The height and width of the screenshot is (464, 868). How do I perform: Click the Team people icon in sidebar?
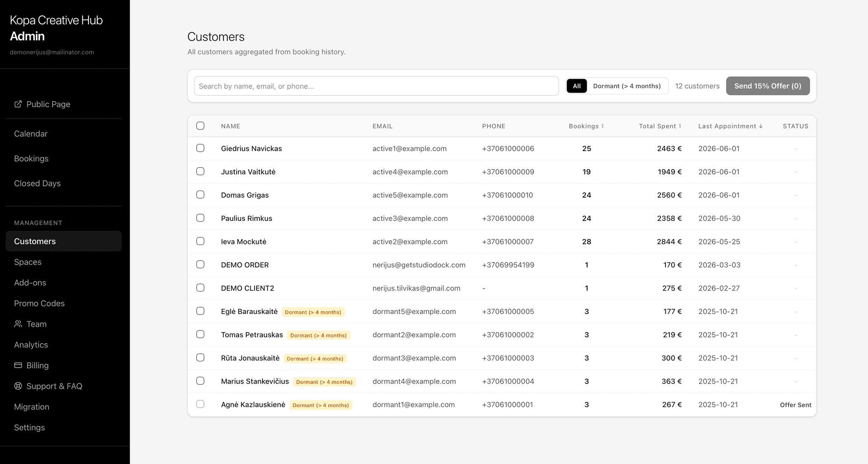tap(18, 324)
